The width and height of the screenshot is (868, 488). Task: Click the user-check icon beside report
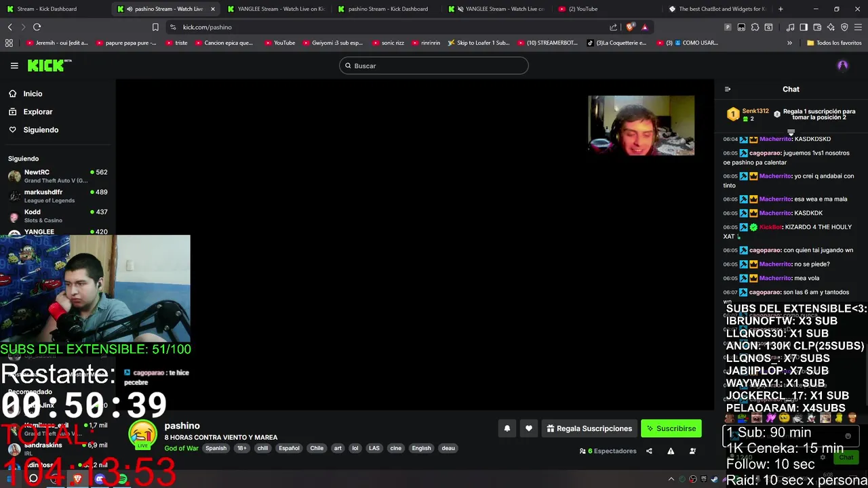coord(692,451)
